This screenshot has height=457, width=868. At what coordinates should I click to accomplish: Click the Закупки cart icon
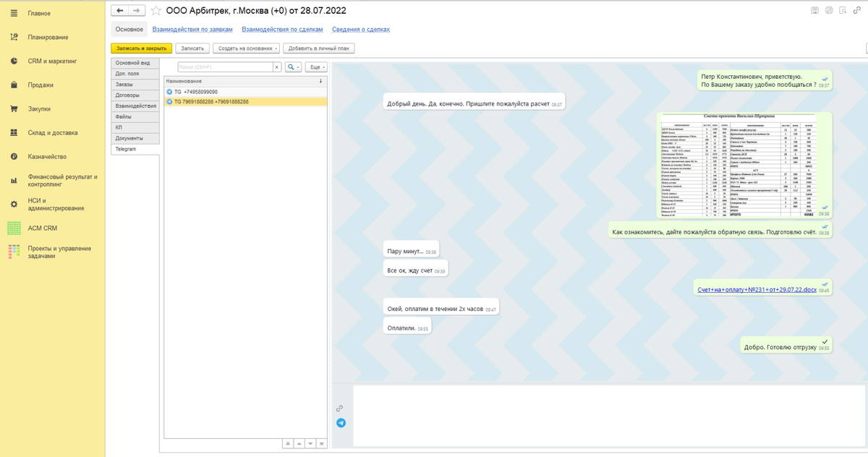click(x=14, y=108)
